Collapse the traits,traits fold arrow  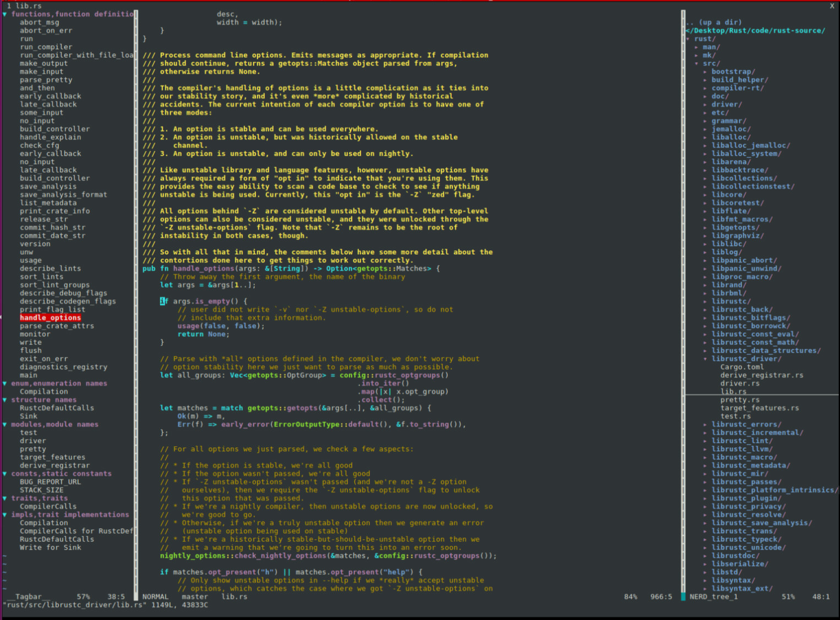click(x=5, y=498)
